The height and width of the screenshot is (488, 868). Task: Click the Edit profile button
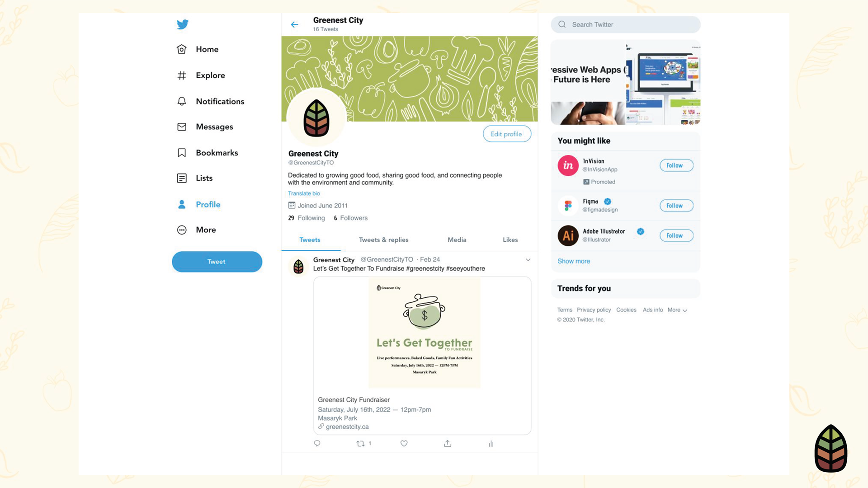tap(507, 134)
